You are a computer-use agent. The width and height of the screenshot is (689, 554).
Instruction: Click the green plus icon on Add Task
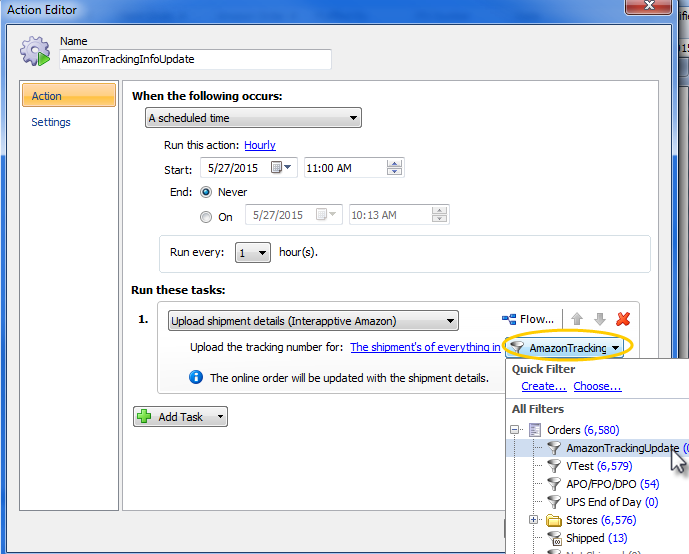144,416
